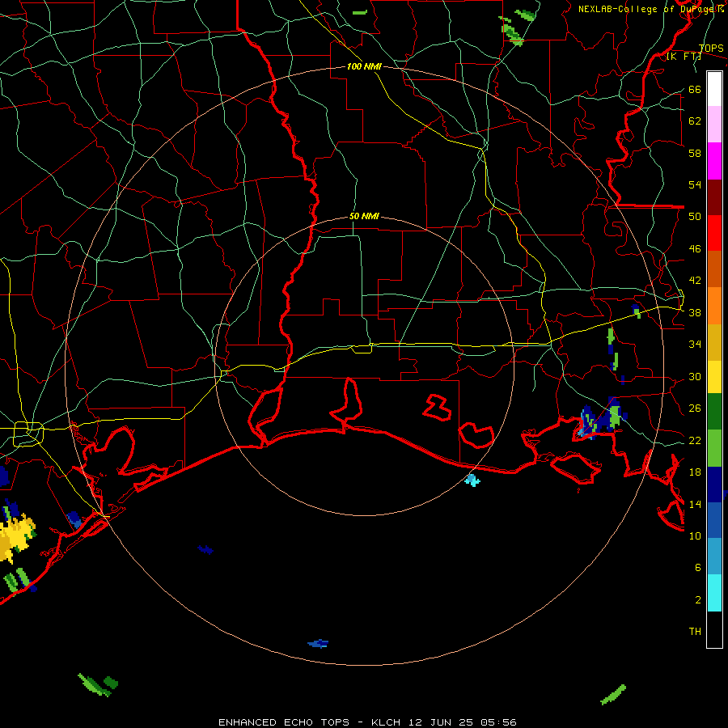Screen dimensions: 728x728
Task: Pick the dark red maroon legend swatch
Action: (x=714, y=197)
